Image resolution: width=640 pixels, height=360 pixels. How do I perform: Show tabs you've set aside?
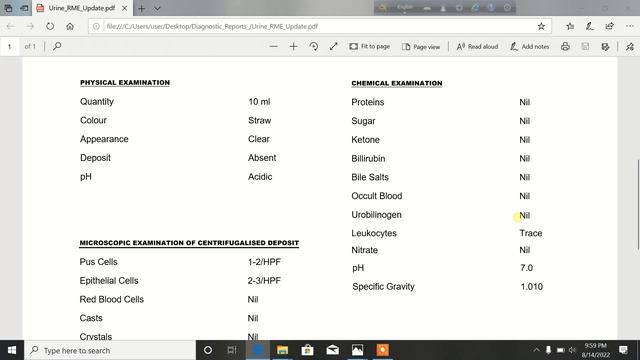[8, 8]
